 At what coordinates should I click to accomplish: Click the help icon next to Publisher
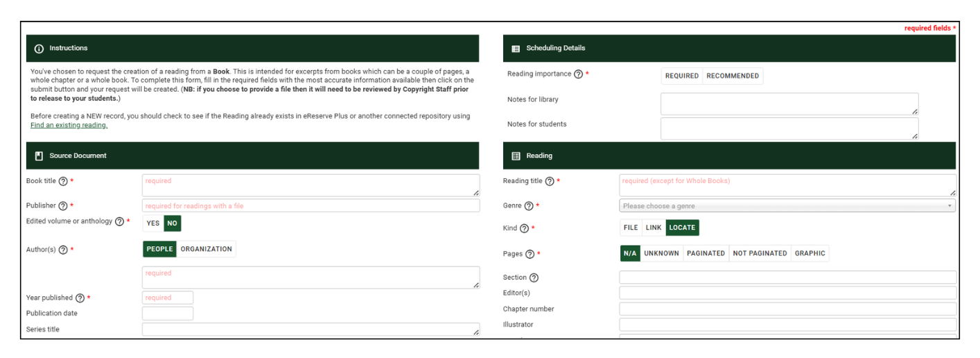point(63,206)
